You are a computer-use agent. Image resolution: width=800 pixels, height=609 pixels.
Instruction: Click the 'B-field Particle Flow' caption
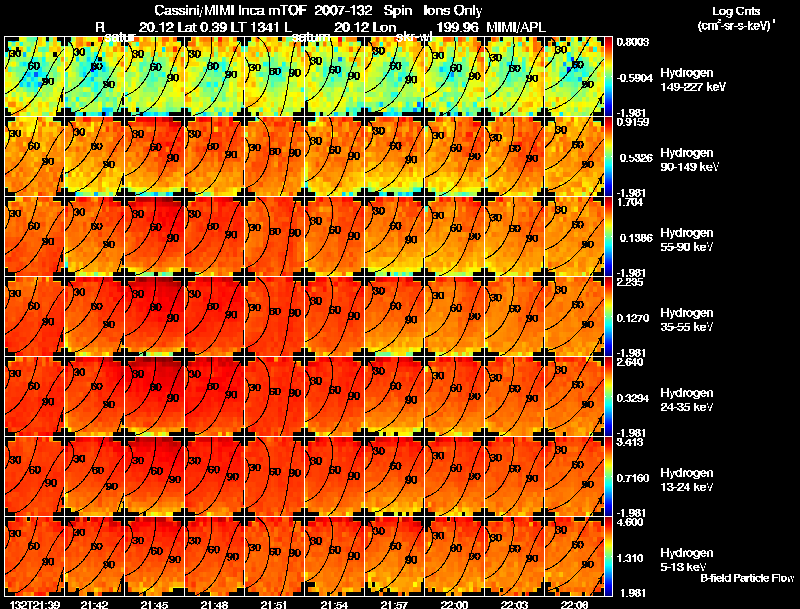coord(747,578)
